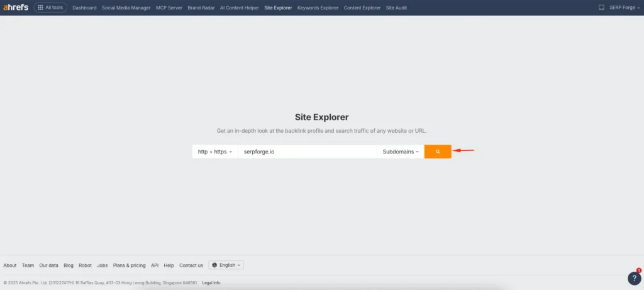This screenshot has width=644, height=290.
Task: Open the Robot footer link
Action: (85, 265)
